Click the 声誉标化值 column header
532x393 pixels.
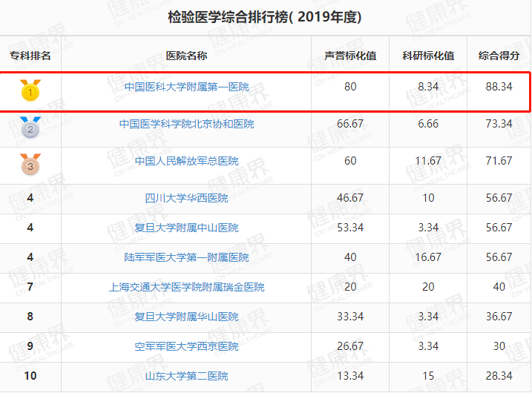(x=350, y=56)
